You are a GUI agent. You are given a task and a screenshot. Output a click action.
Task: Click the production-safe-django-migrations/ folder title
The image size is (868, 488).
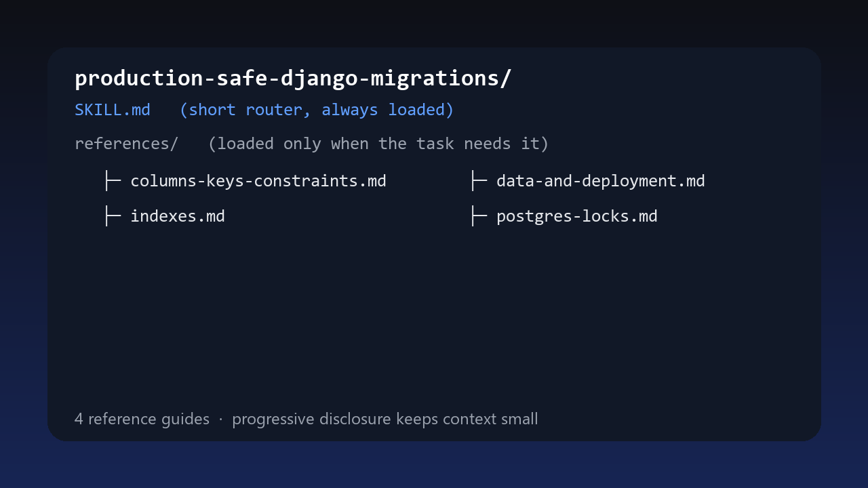pos(293,79)
